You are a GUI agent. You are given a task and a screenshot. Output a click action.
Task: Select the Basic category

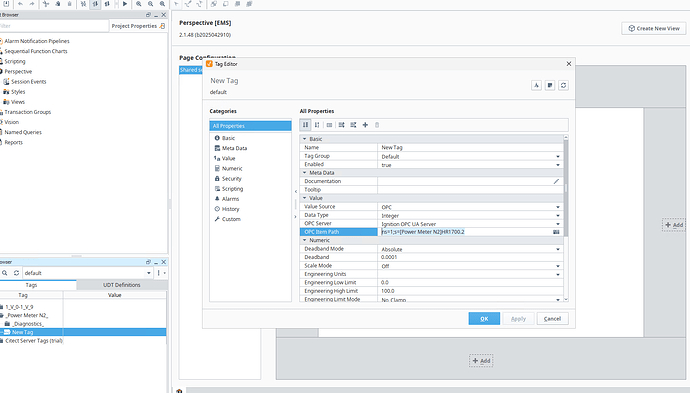coord(228,138)
